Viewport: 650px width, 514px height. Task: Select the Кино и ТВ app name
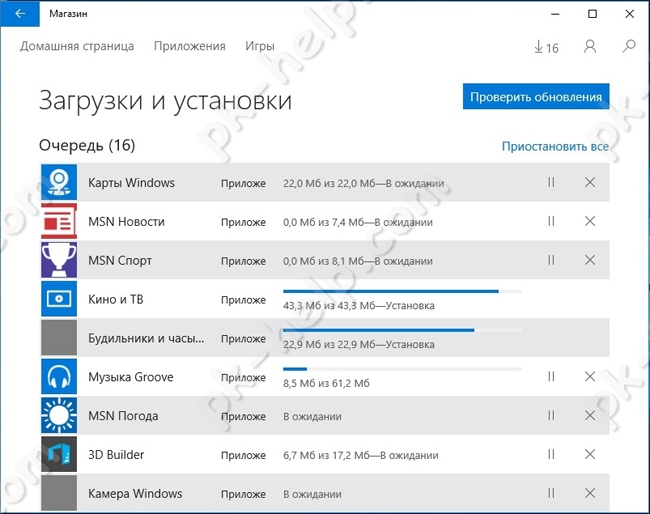tap(116, 299)
